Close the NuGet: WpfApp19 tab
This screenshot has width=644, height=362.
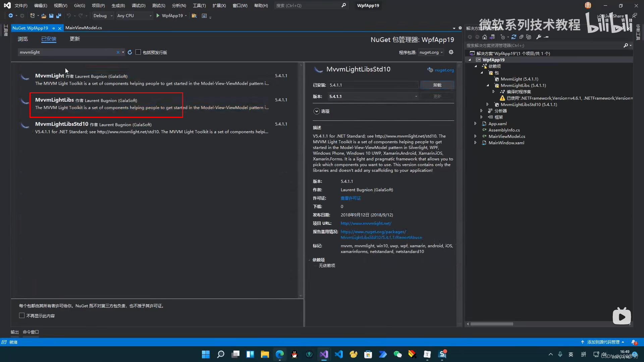[x=60, y=28]
